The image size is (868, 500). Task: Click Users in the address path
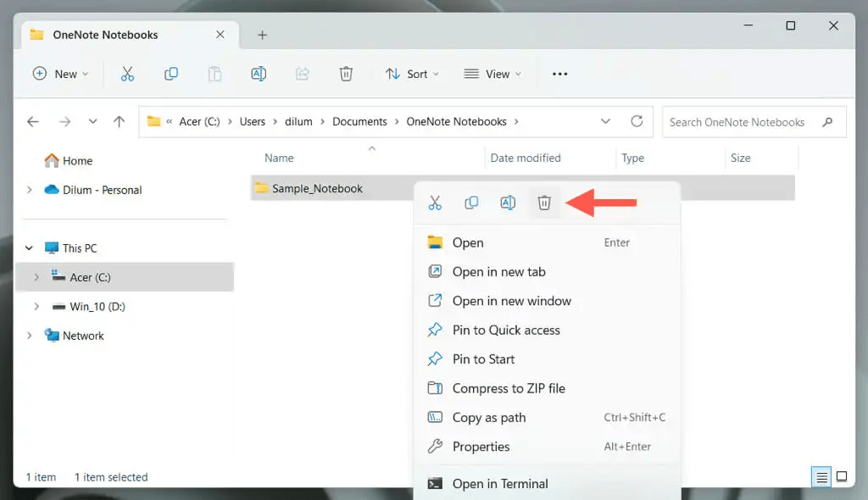click(253, 121)
